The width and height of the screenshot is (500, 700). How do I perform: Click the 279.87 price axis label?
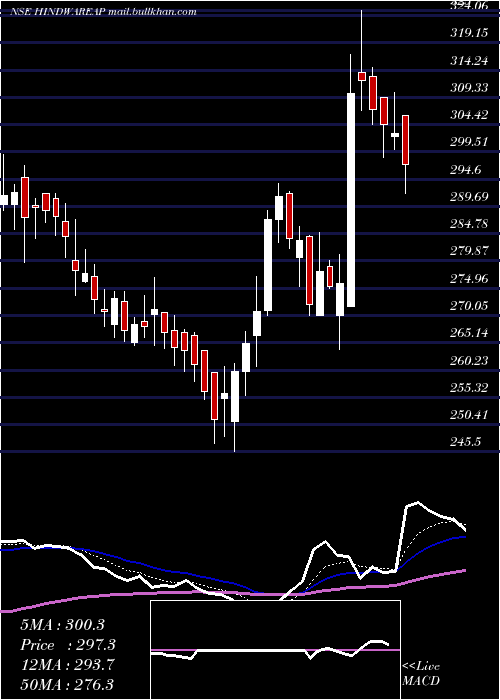(x=469, y=251)
